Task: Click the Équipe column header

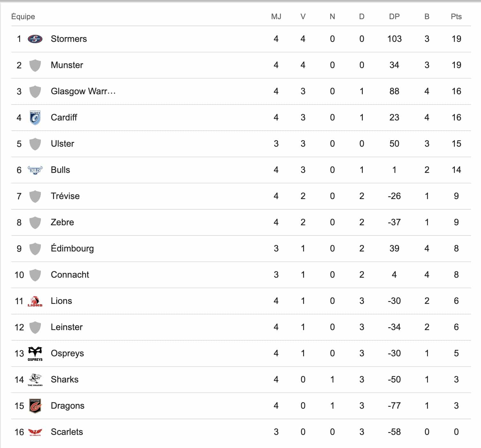Action: [23, 17]
